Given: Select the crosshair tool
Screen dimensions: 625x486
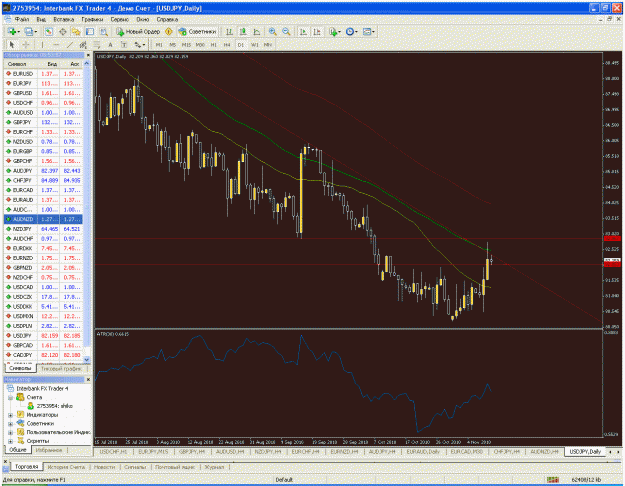Looking at the screenshot, I should (x=26, y=45).
